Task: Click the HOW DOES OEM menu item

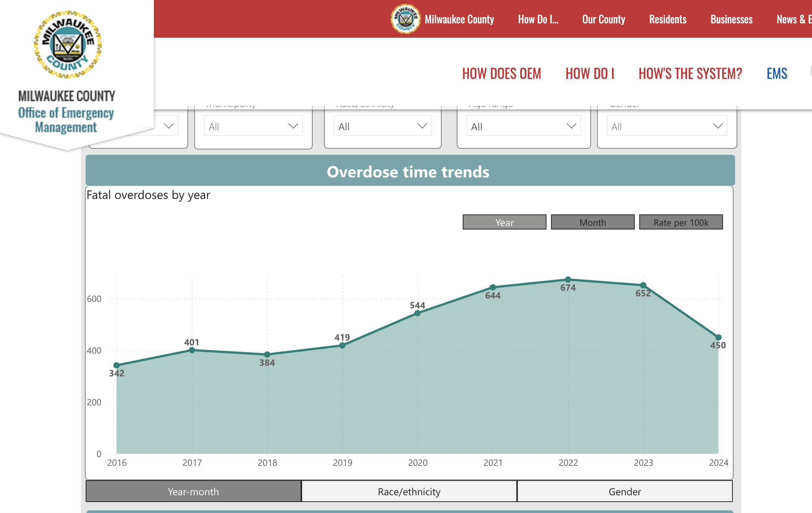Action: (502, 74)
